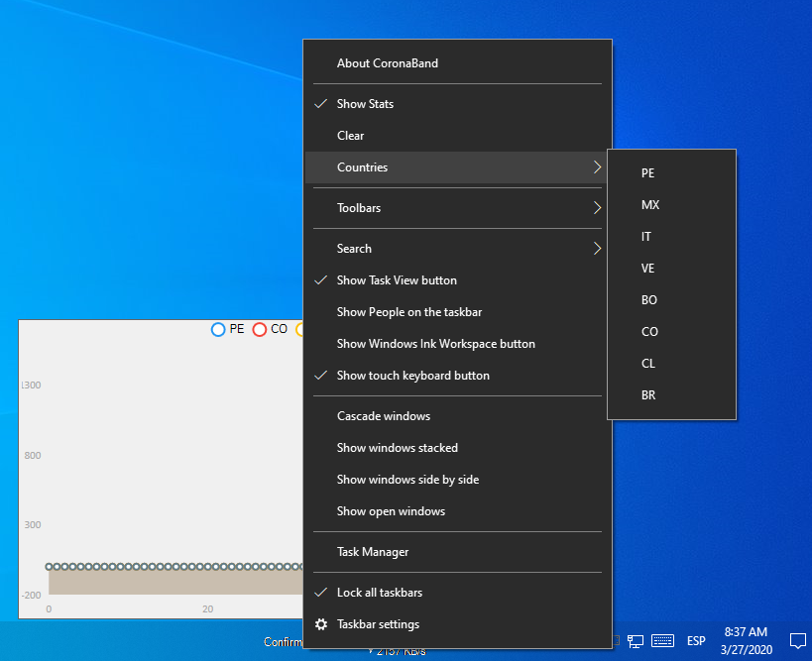Expand the Search submenu arrow
The width and height of the screenshot is (812, 661).
click(597, 249)
